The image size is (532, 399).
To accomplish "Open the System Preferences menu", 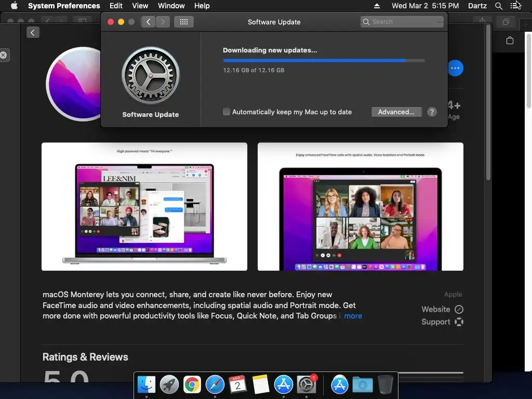I will click(x=64, y=6).
